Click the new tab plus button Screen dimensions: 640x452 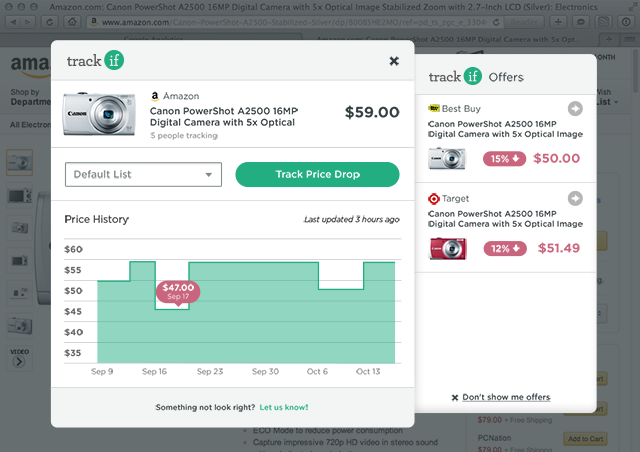tap(609, 40)
